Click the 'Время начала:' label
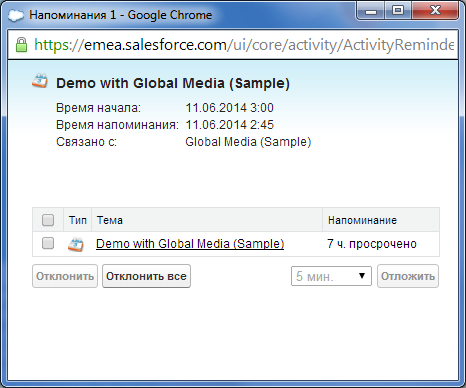 [x=98, y=108]
